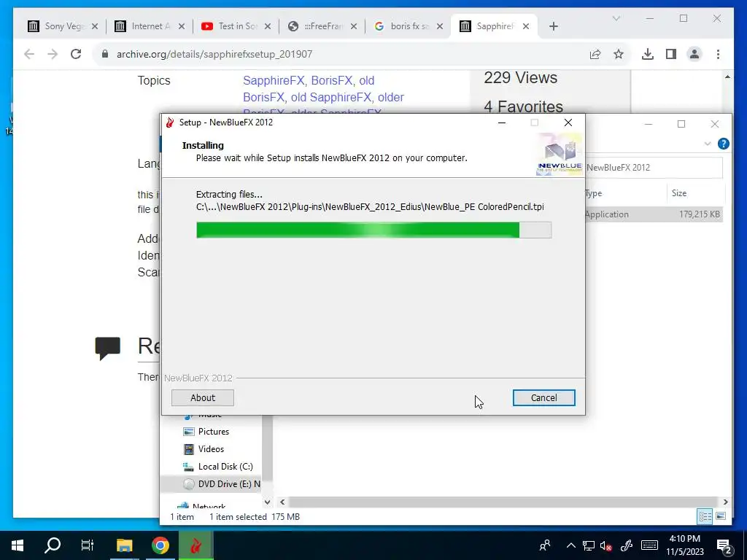Open the SapphireFX topic link

274,80
